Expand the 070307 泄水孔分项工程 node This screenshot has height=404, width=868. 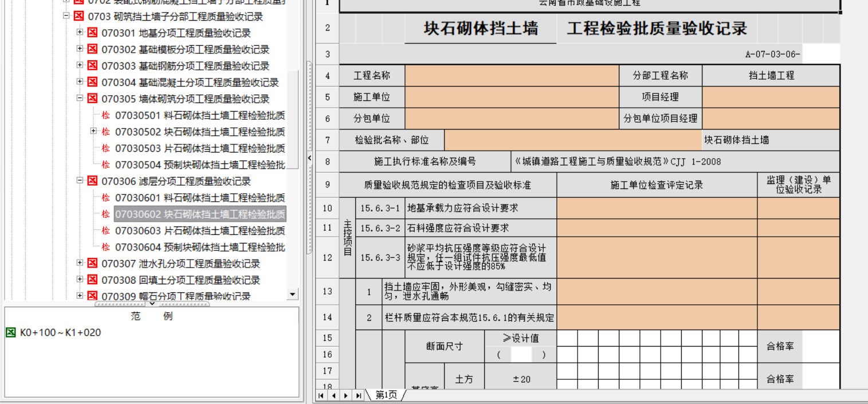[x=80, y=263]
